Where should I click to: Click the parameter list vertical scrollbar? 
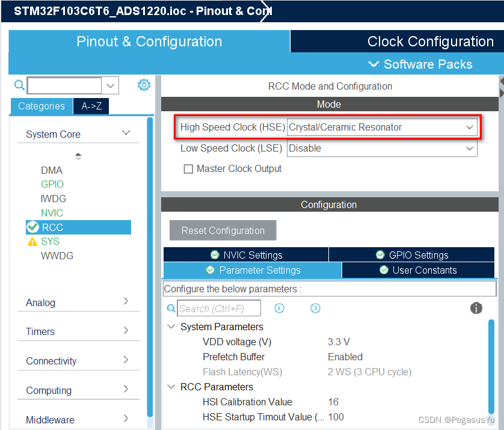491,366
